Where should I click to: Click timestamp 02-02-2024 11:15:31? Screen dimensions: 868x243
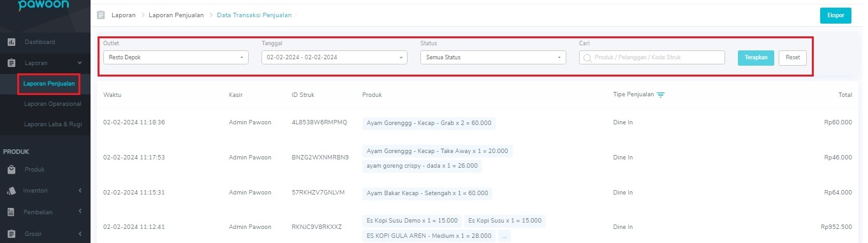point(134,193)
